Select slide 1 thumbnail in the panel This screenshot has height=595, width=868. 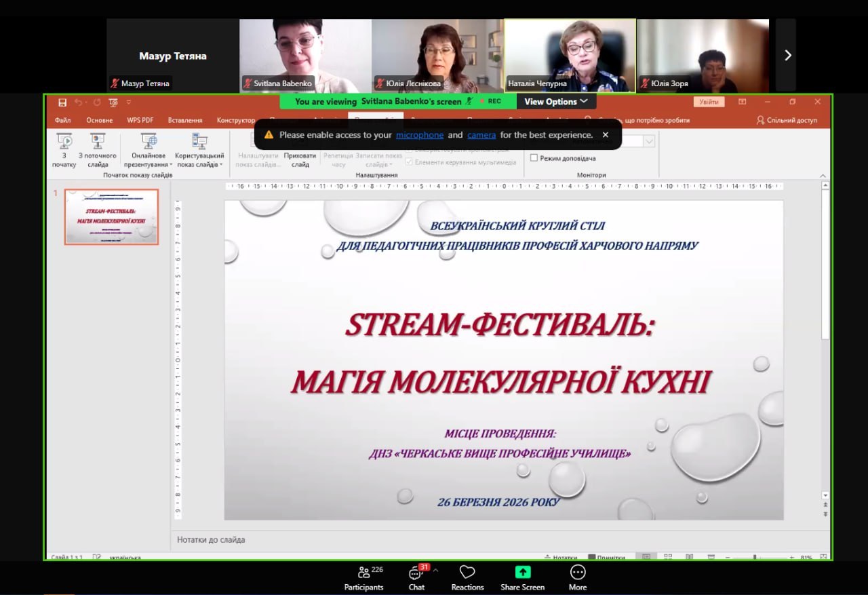click(x=112, y=216)
